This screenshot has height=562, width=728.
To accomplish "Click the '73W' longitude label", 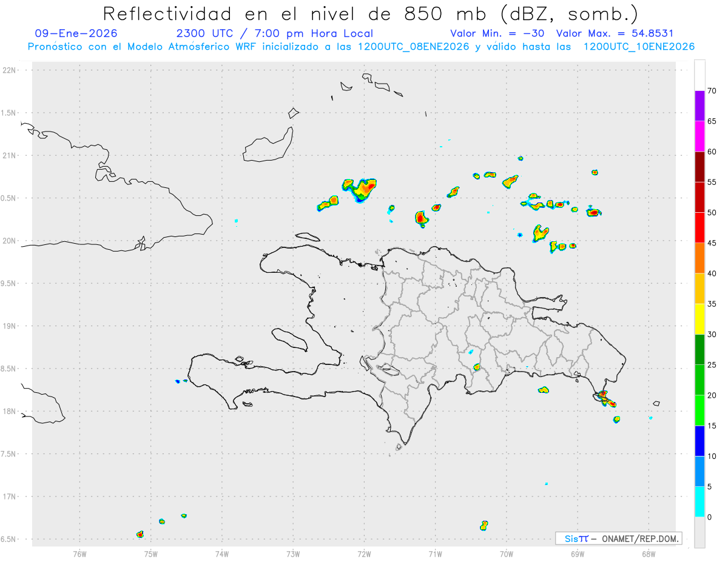I will coord(293,554).
